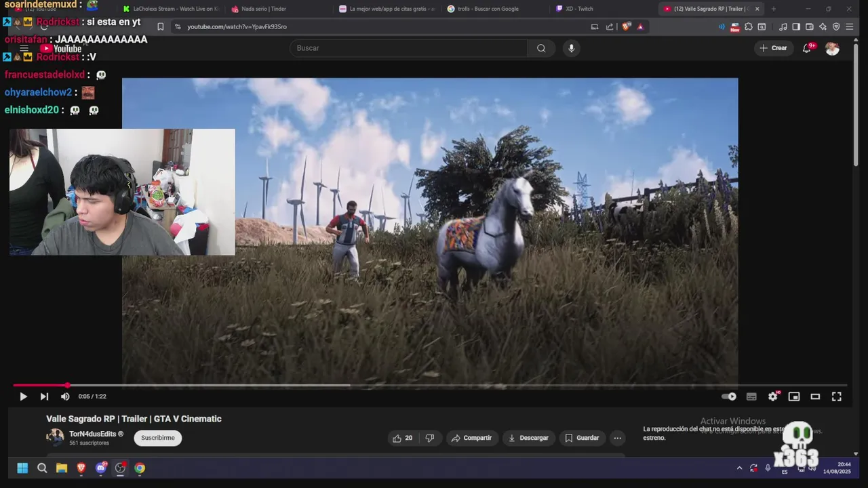868x488 pixels.
Task: Open the Brave Shields lion icon
Action: (x=626, y=26)
